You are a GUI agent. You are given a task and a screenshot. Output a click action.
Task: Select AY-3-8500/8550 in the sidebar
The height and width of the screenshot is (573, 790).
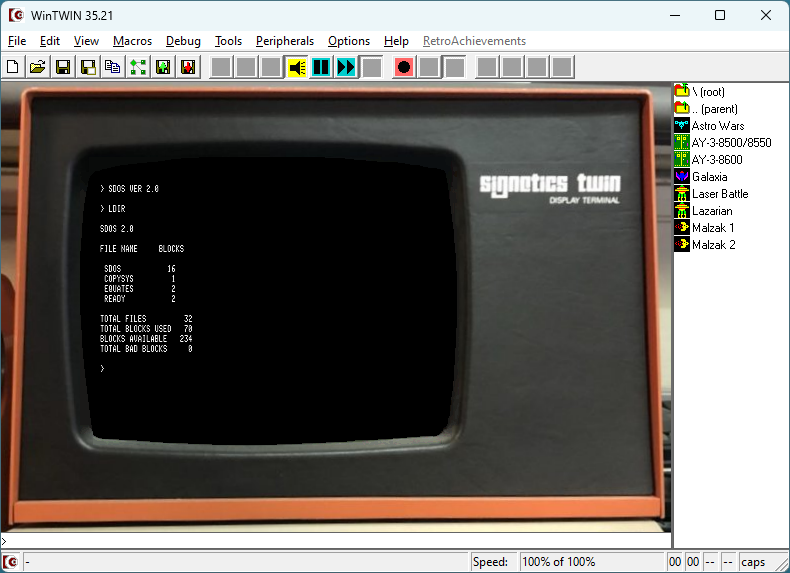(723, 143)
